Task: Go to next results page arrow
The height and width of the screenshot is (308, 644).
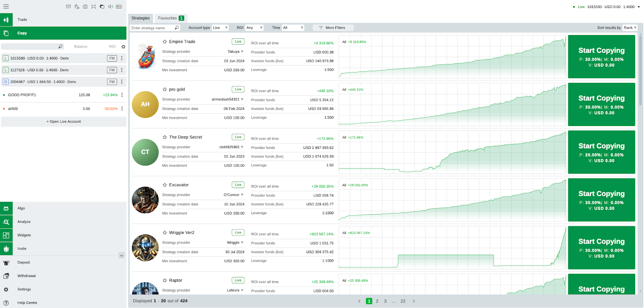Action: pyautogui.click(x=414, y=301)
